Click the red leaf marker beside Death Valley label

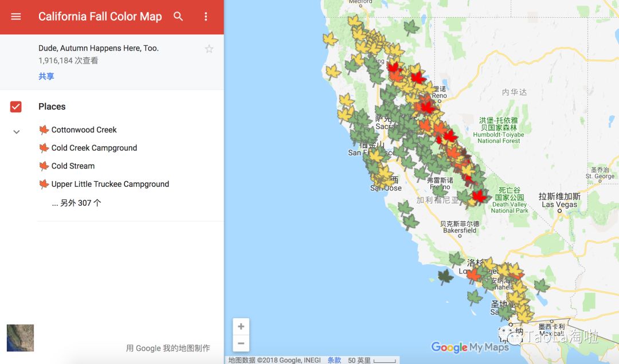coord(479,196)
